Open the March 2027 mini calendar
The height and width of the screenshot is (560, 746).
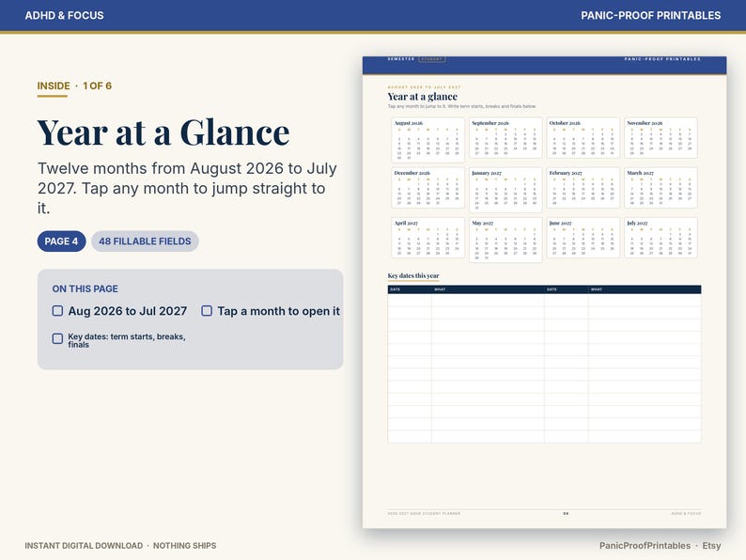coord(661,188)
